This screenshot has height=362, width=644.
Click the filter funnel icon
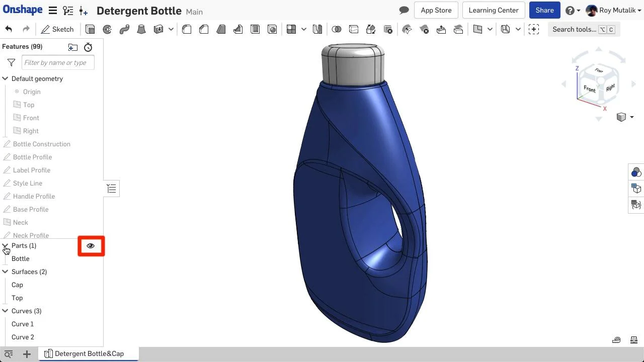(11, 62)
